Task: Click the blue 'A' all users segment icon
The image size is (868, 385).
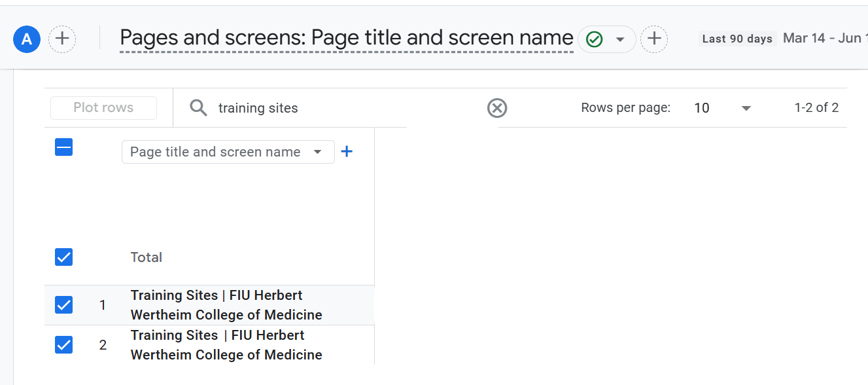Action: 27,39
